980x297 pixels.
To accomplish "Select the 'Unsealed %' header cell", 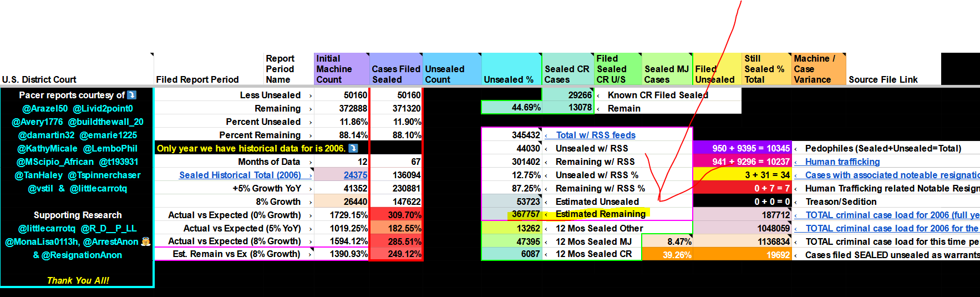I will 511,69.
